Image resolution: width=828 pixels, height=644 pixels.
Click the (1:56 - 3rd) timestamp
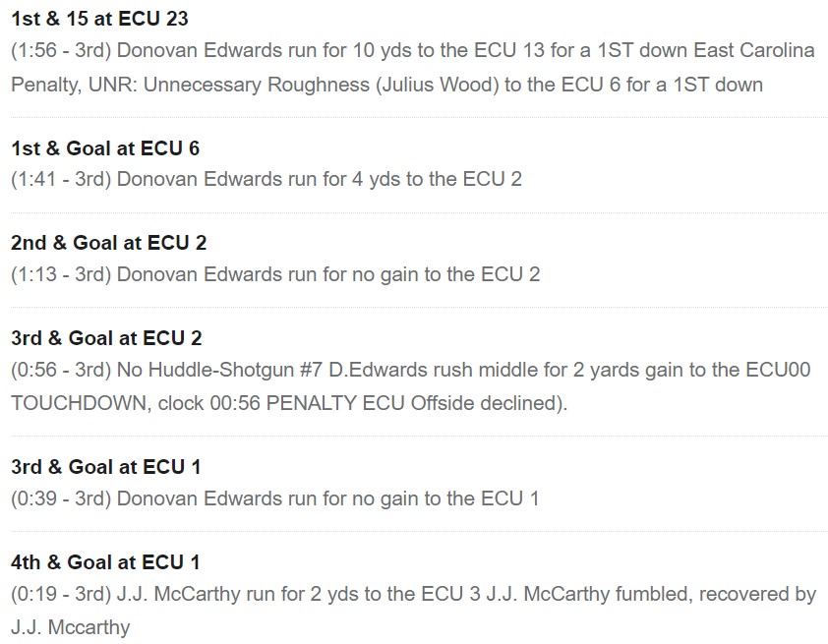[61, 50]
